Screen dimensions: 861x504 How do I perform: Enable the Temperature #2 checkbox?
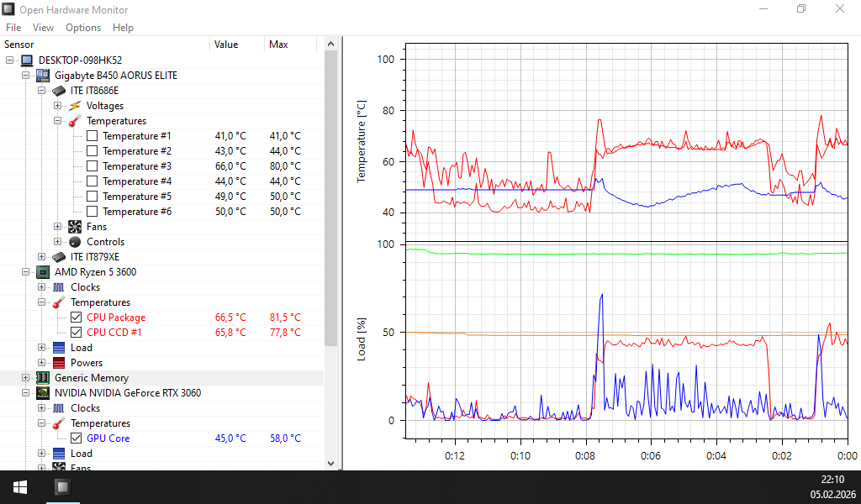coord(92,151)
